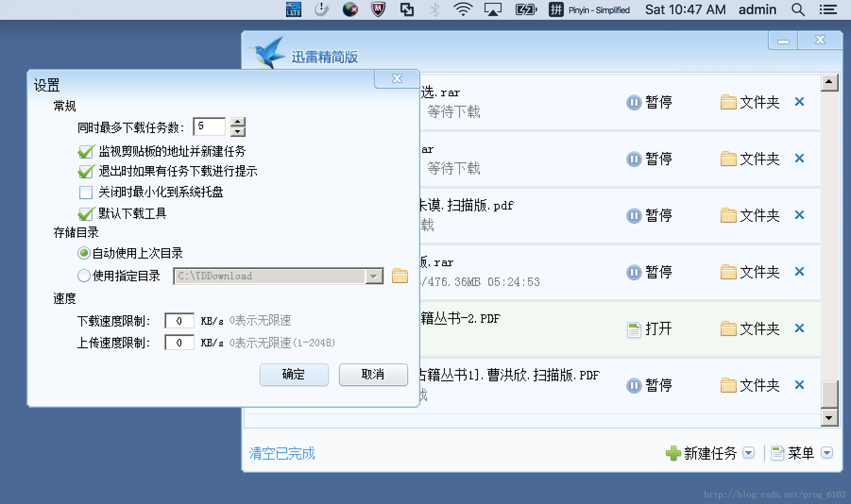Expand the C:\TDDownload directory dropdown
851x504 pixels.
(x=374, y=276)
